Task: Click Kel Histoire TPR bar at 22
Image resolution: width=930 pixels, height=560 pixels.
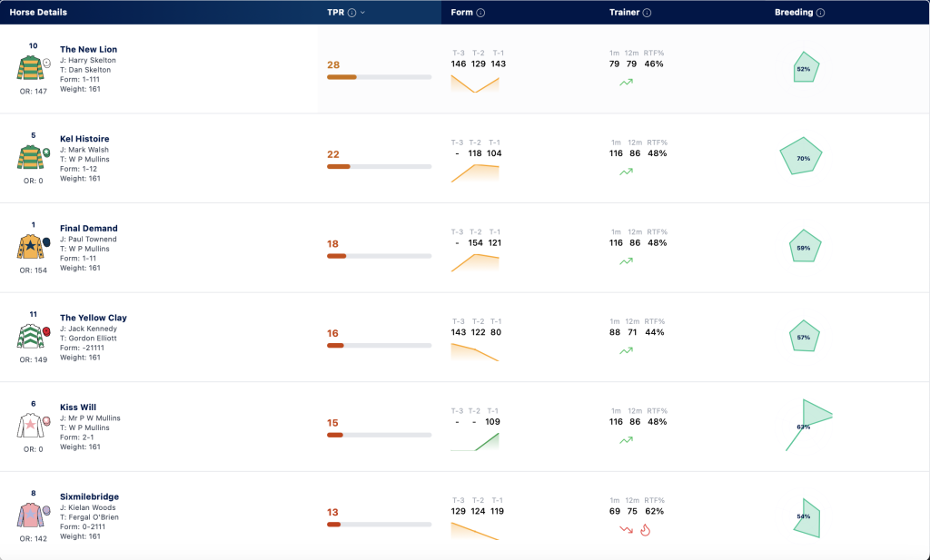Action: click(x=379, y=166)
